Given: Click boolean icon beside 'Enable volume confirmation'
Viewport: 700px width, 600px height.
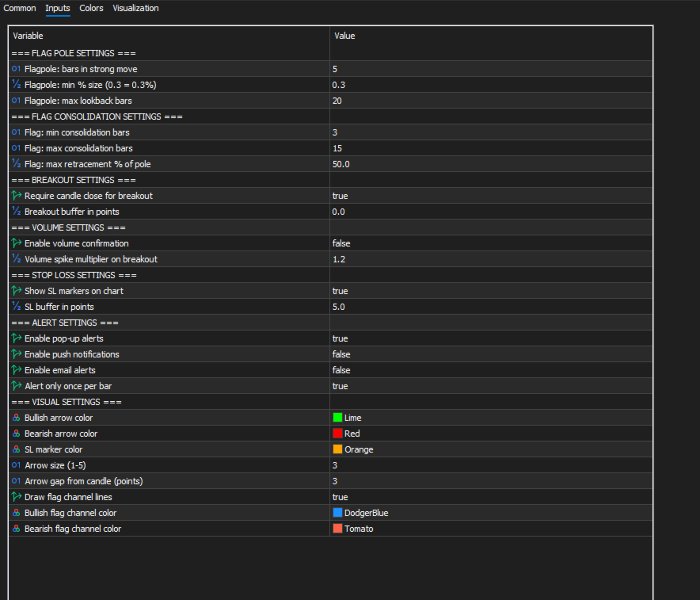Looking at the screenshot, I should [17, 243].
